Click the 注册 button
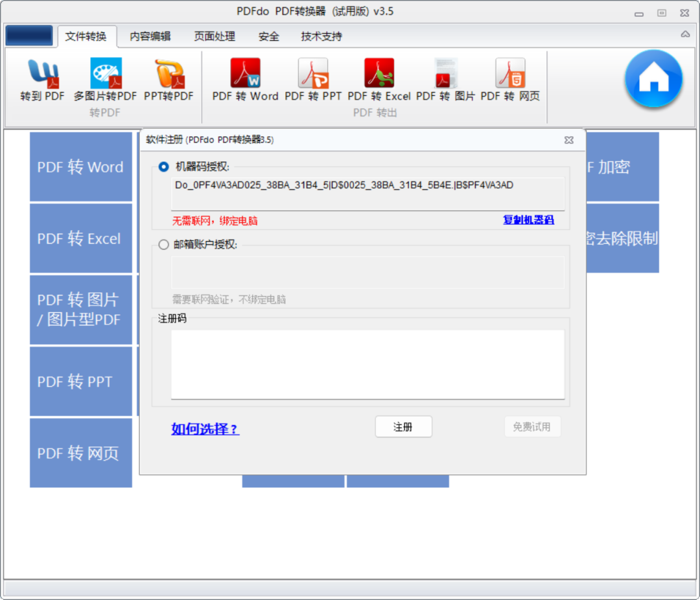Viewport: 700px width, 600px height. [x=403, y=426]
